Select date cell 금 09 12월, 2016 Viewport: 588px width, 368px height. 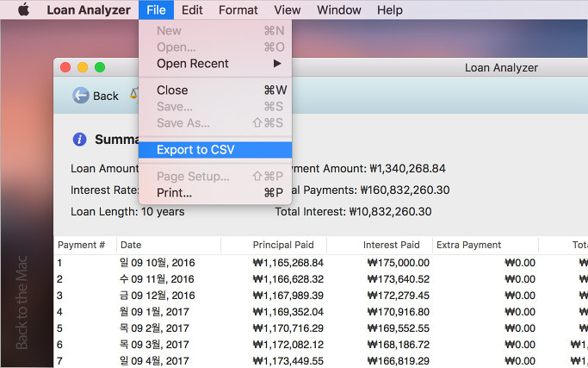(x=158, y=295)
